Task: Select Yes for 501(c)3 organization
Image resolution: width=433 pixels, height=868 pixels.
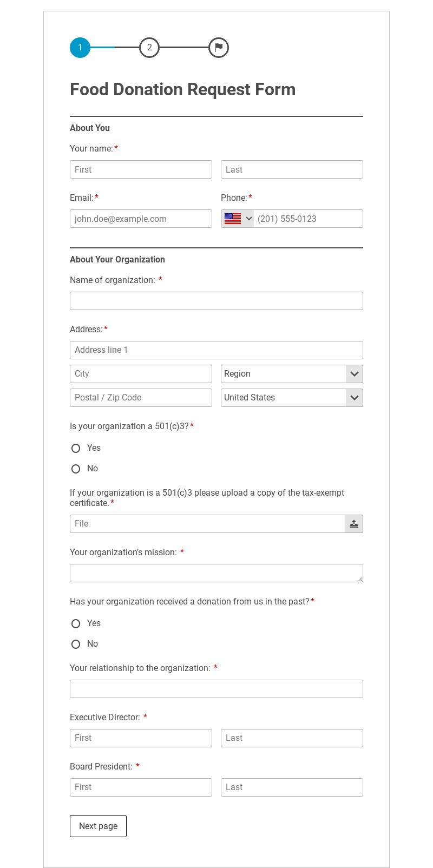Action: (x=76, y=448)
